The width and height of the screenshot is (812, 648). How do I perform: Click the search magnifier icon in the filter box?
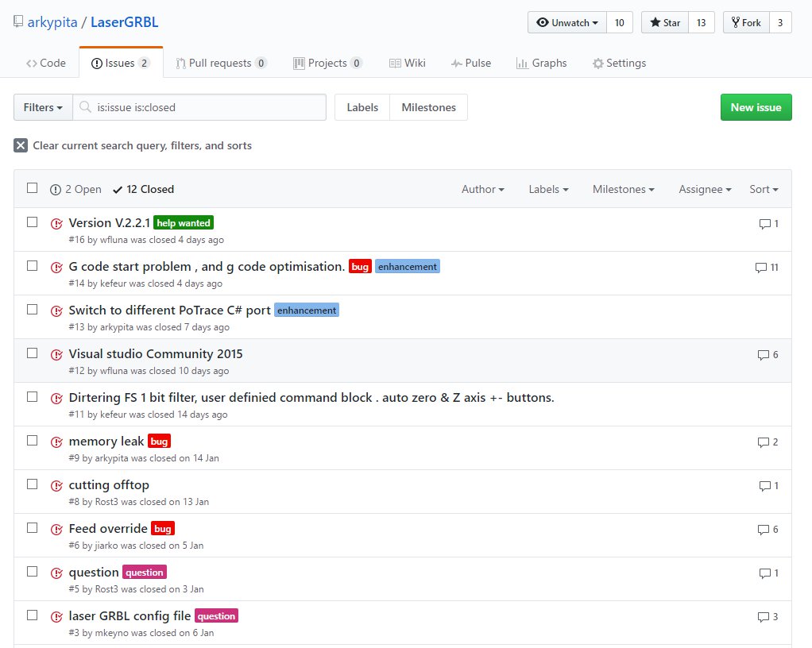(85, 107)
